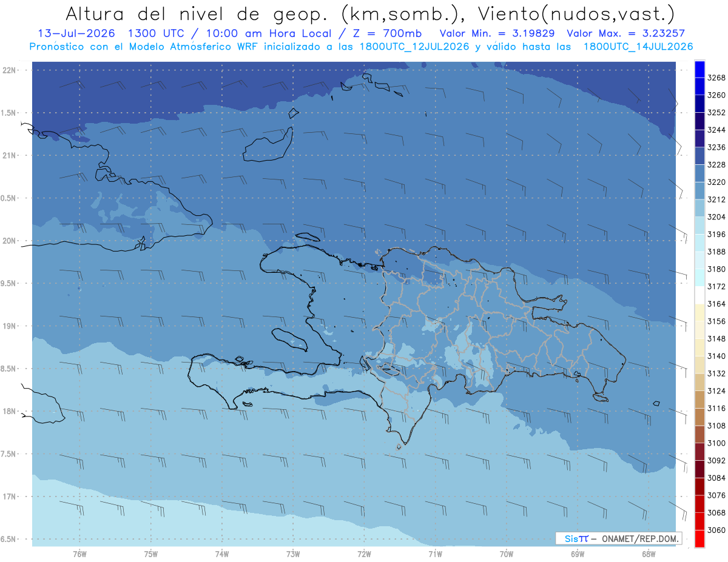Viewport: 728px width, 562px height.
Task: Click the pale yellow swatch beside the 3156 label
Action: click(699, 312)
